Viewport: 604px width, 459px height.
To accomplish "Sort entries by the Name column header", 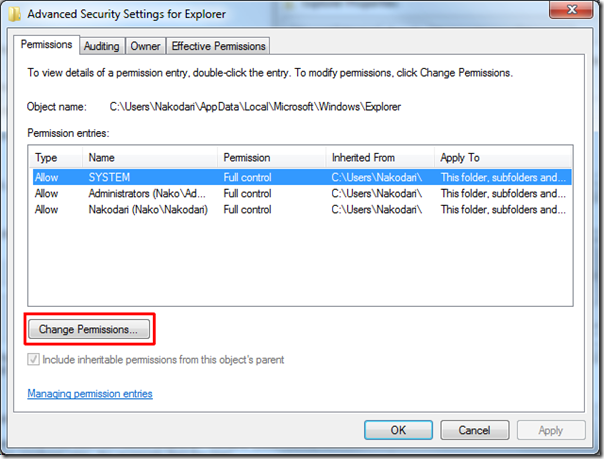I will click(x=150, y=158).
